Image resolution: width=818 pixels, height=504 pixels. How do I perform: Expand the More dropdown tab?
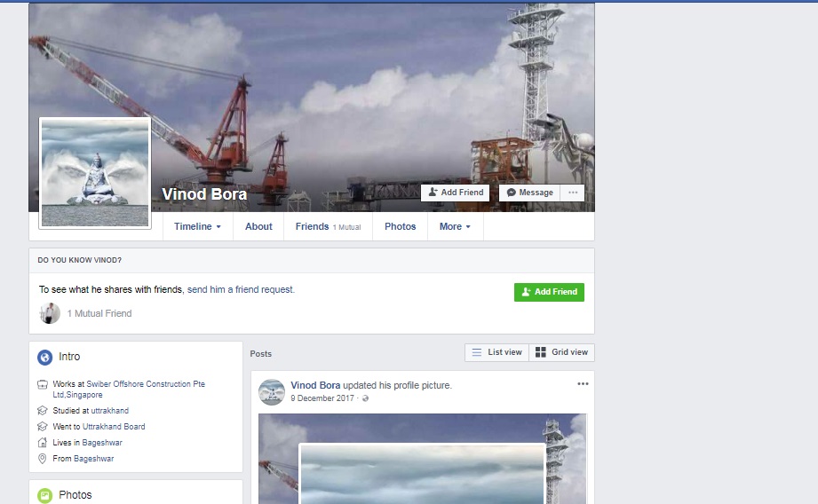(x=455, y=226)
